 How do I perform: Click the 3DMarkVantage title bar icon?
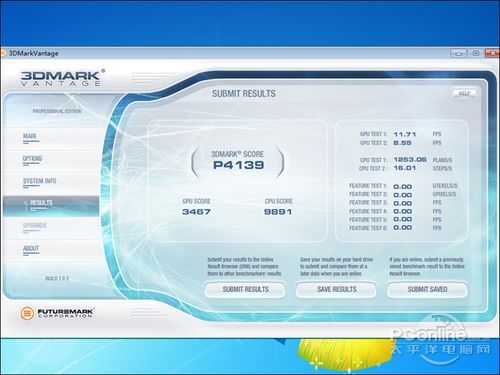(3, 53)
